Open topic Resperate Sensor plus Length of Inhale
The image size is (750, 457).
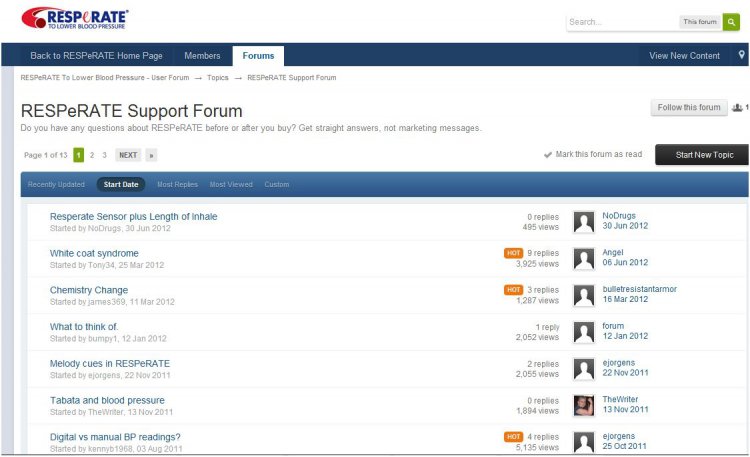click(x=133, y=216)
